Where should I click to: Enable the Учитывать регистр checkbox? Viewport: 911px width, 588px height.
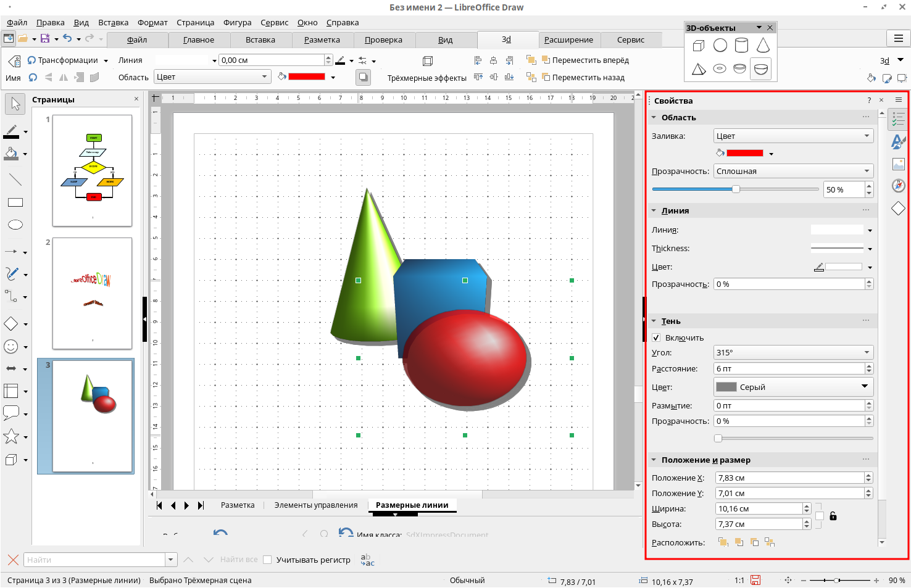pos(267,560)
